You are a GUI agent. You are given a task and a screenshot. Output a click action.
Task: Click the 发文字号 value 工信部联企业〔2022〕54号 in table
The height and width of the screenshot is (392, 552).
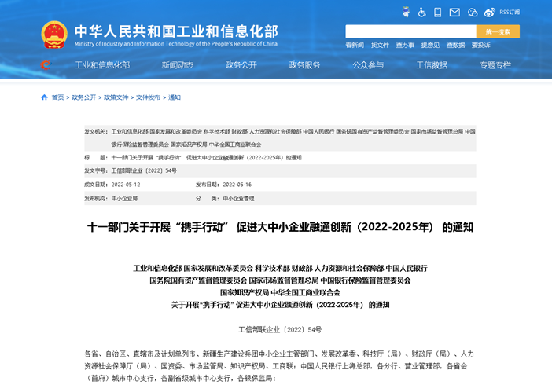click(144, 171)
